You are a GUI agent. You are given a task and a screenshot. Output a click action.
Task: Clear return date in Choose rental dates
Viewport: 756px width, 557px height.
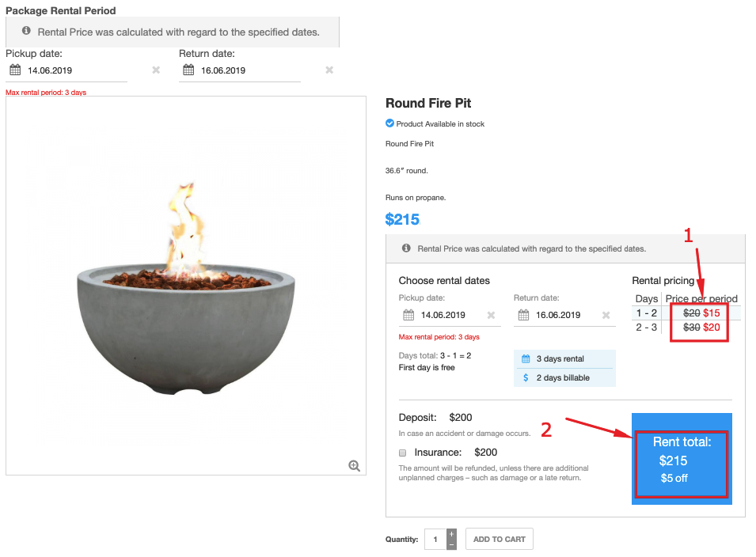click(606, 315)
